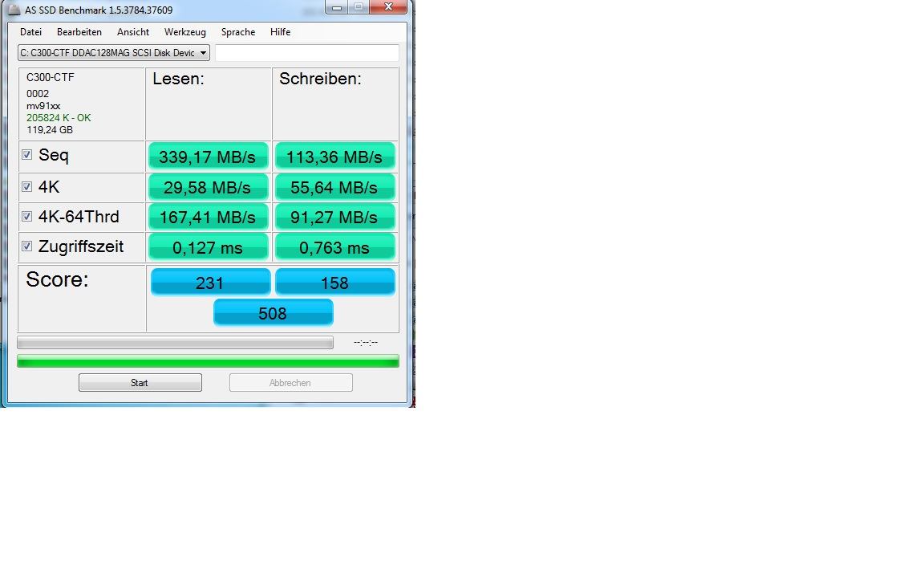924x578 pixels.
Task: Click the empty text field beside drive selector
Action: [307, 52]
